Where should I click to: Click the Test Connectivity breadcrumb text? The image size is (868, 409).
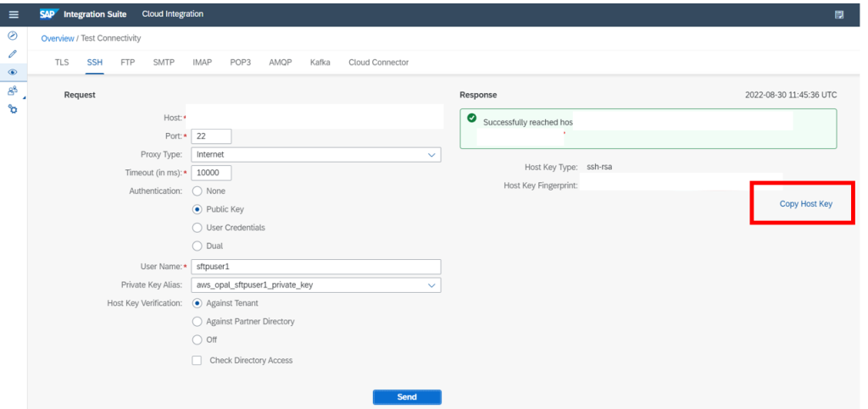(x=111, y=38)
